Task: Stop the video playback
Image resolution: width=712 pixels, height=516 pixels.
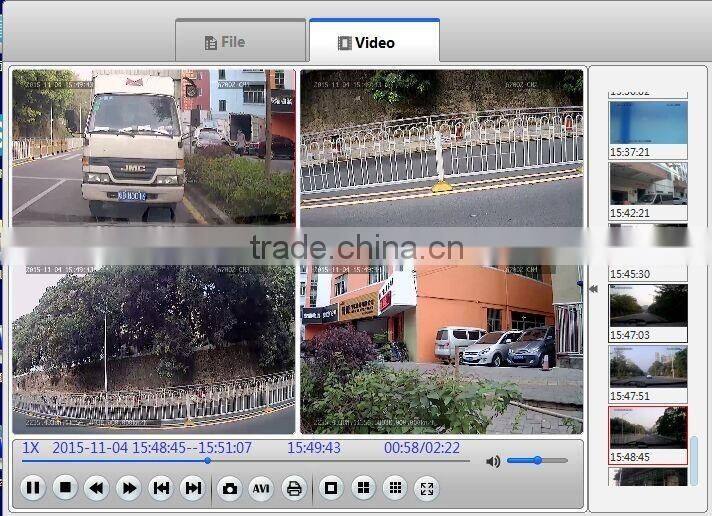Action: [65, 487]
